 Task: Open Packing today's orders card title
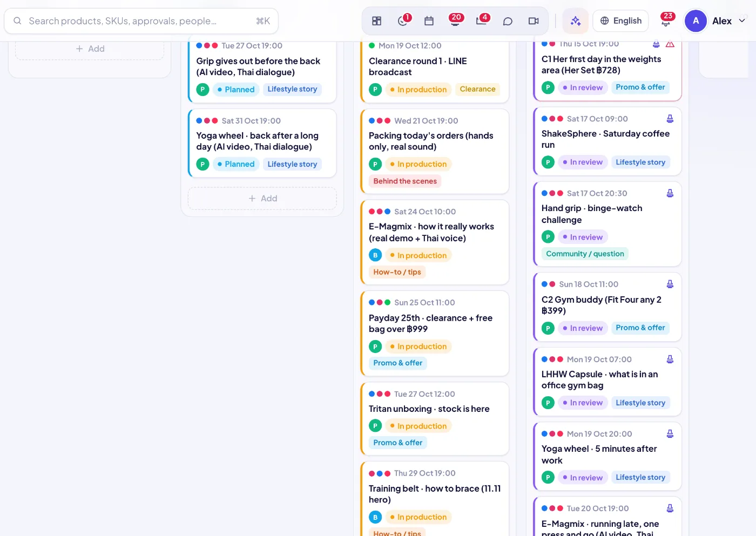431,141
